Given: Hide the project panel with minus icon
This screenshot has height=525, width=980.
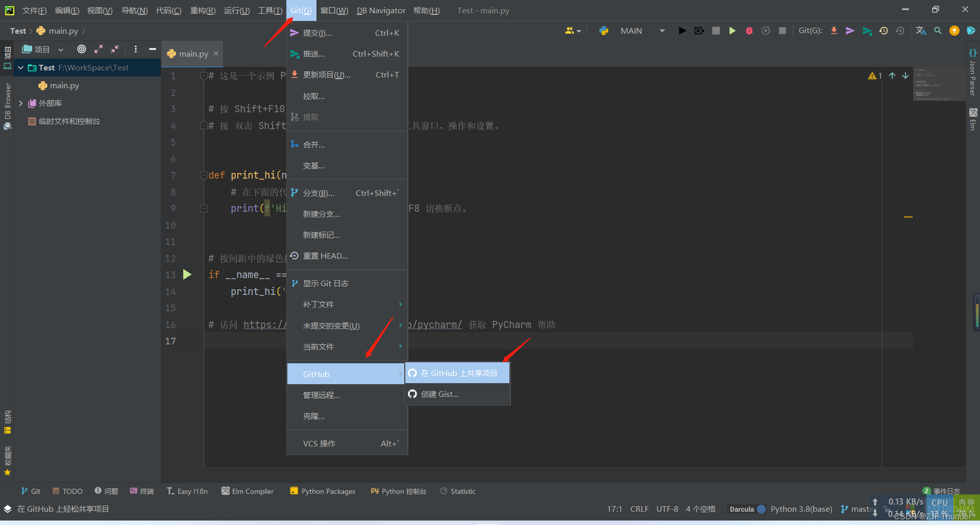Looking at the screenshot, I should [152, 49].
